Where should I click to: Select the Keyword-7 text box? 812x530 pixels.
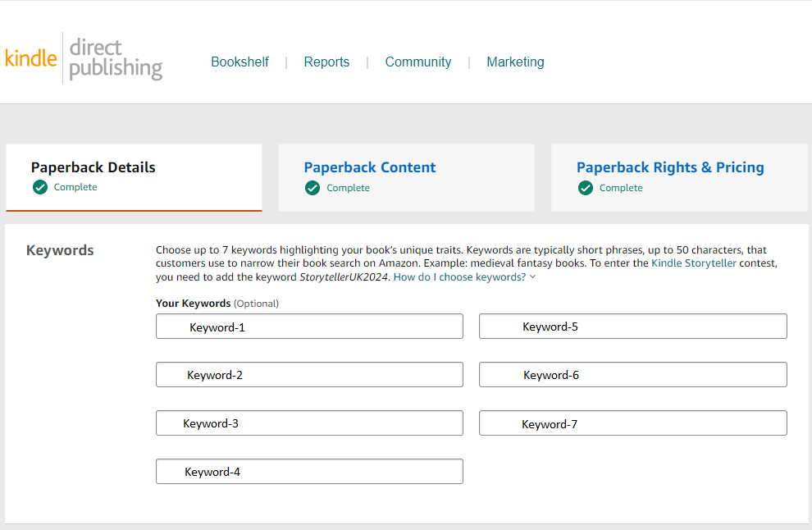(x=632, y=423)
